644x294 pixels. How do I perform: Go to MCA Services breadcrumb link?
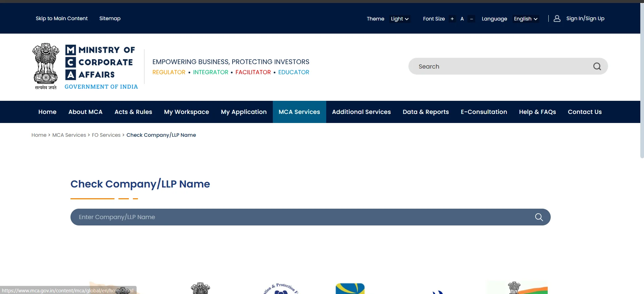point(69,135)
